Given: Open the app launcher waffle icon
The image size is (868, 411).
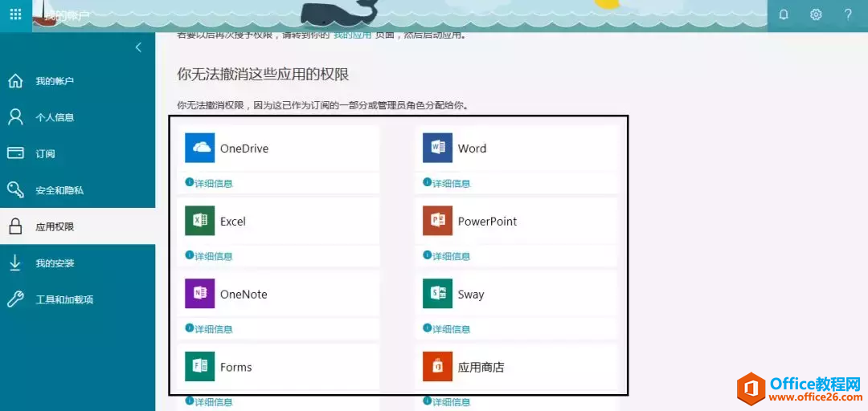Looking at the screenshot, I should 15,14.
